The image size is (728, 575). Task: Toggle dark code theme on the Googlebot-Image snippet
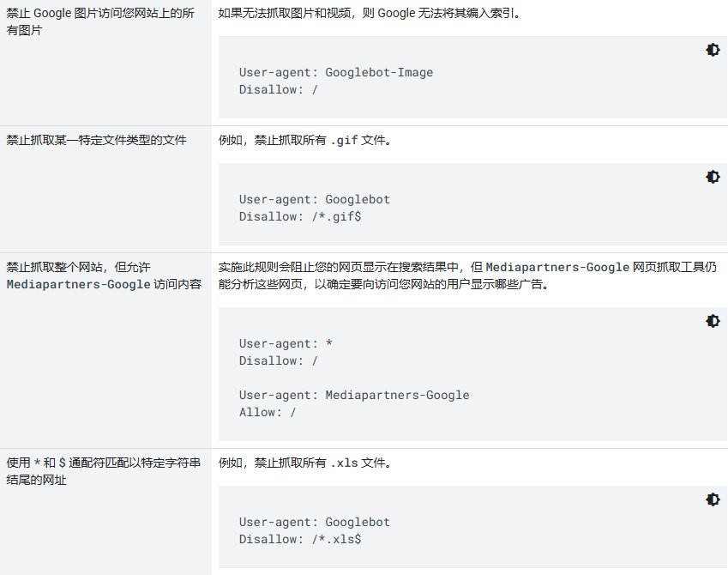coord(713,50)
